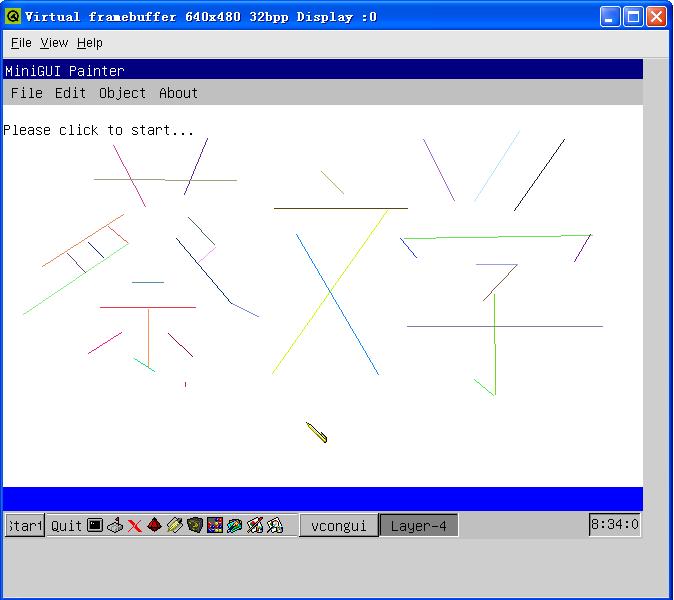Click the gray minesweeper flag icon

click(115, 525)
